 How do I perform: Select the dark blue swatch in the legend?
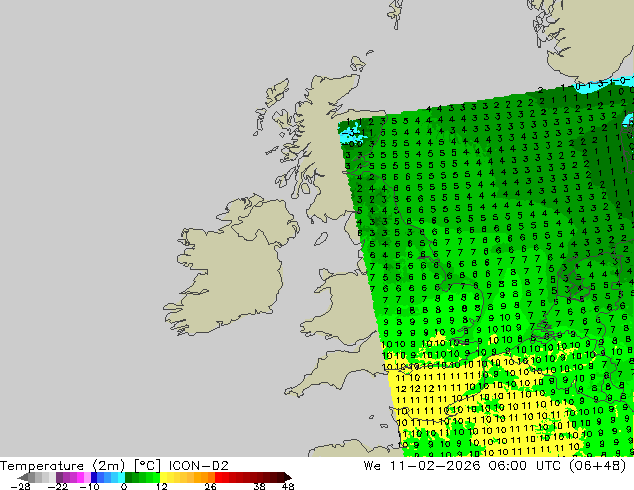(x=94, y=477)
